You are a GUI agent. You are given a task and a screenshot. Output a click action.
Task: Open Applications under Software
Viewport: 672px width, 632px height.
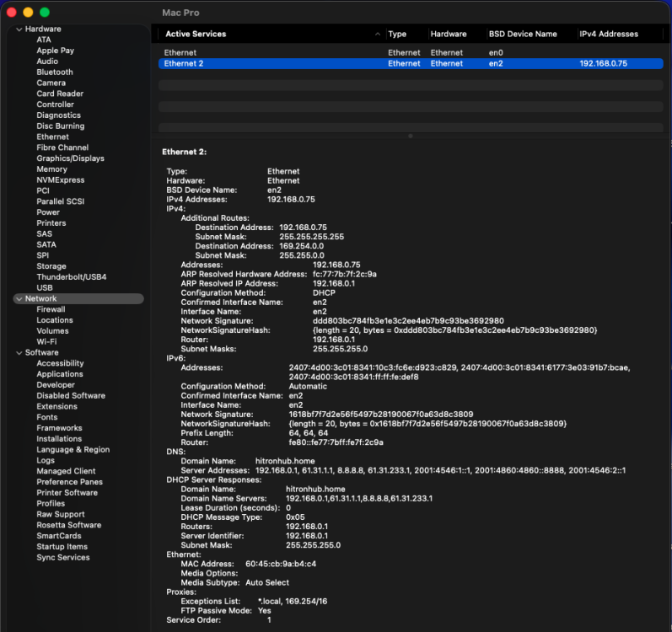coord(60,374)
